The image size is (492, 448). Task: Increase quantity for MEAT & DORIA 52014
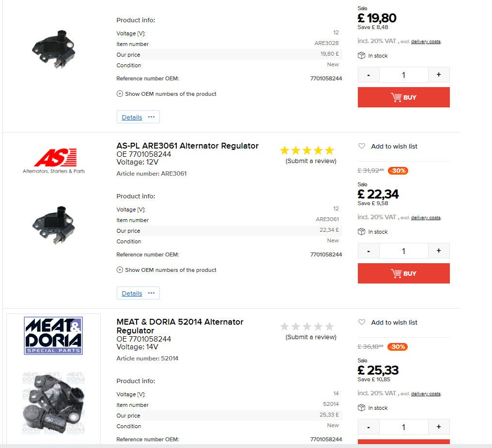[x=439, y=427]
